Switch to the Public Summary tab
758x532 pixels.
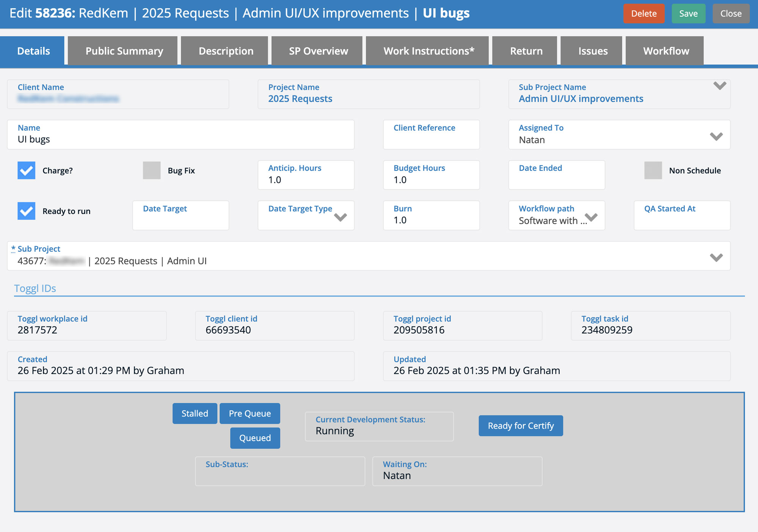[x=124, y=51]
